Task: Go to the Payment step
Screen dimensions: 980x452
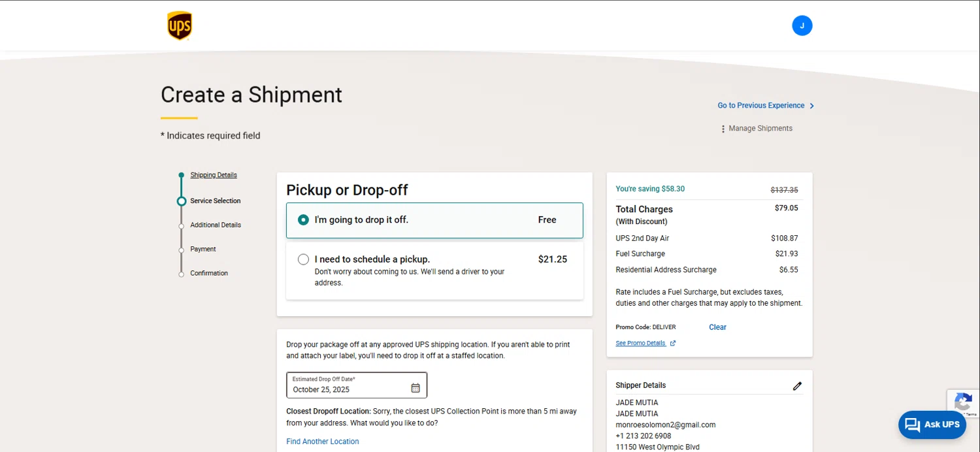Action: coord(203,250)
